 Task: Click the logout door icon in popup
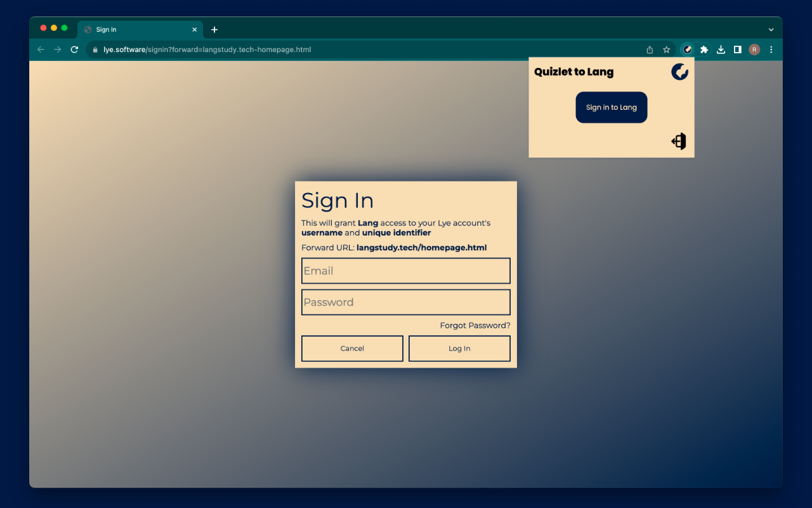pyautogui.click(x=679, y=141)
